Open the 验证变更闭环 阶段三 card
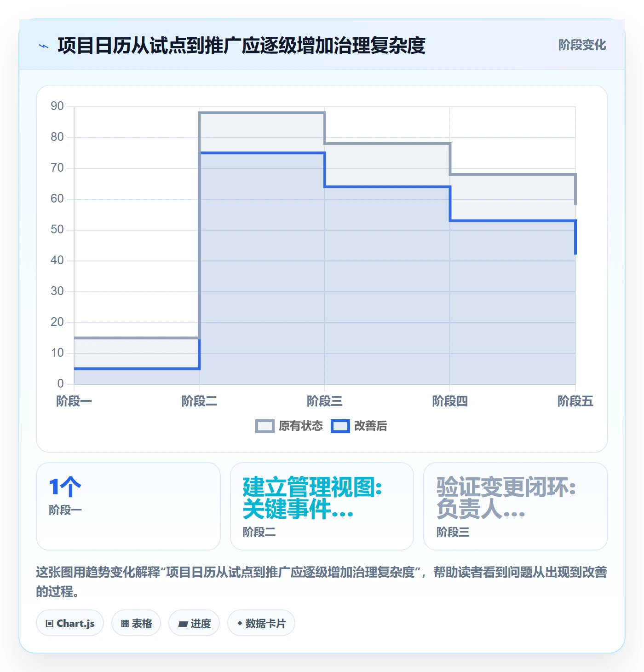This screenshot has height=672, width=644. [x=516, y=506]
